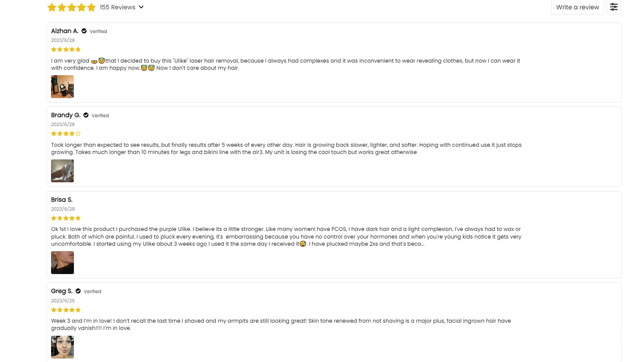Click Brandy G.'s verified checkmark icon
This screenshot has height=362, width=644.
(x=86, y=115)
